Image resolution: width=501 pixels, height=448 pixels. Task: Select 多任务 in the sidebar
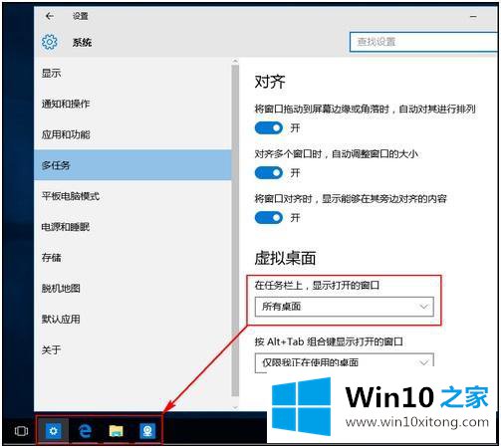pos(132,165)
